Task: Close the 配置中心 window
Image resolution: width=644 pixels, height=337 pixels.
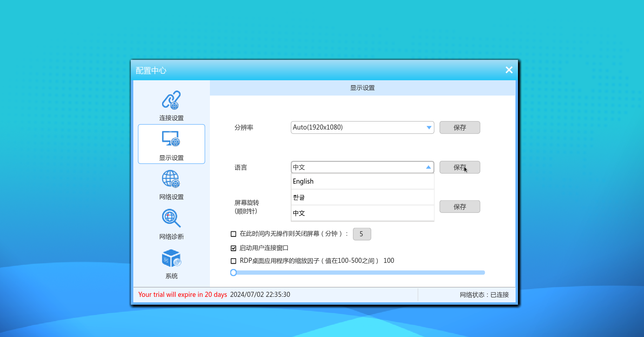Action: (509, 70)
